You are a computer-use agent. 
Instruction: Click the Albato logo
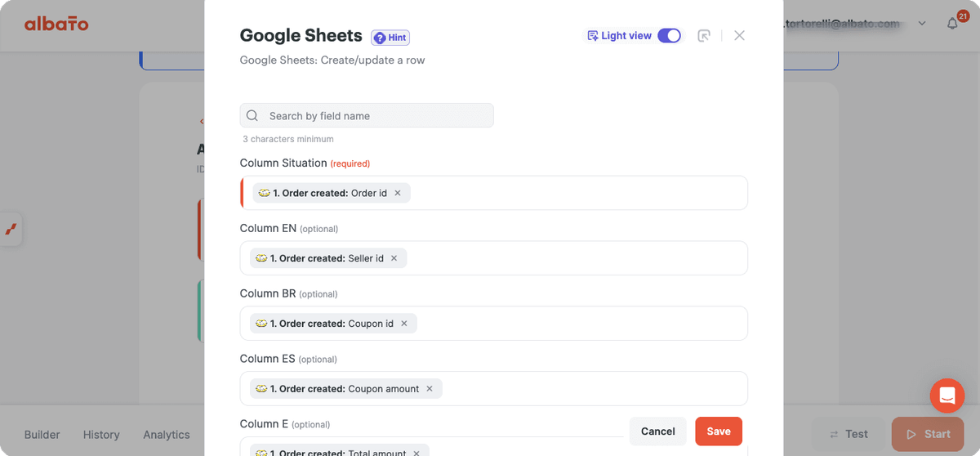pos(56,24)
